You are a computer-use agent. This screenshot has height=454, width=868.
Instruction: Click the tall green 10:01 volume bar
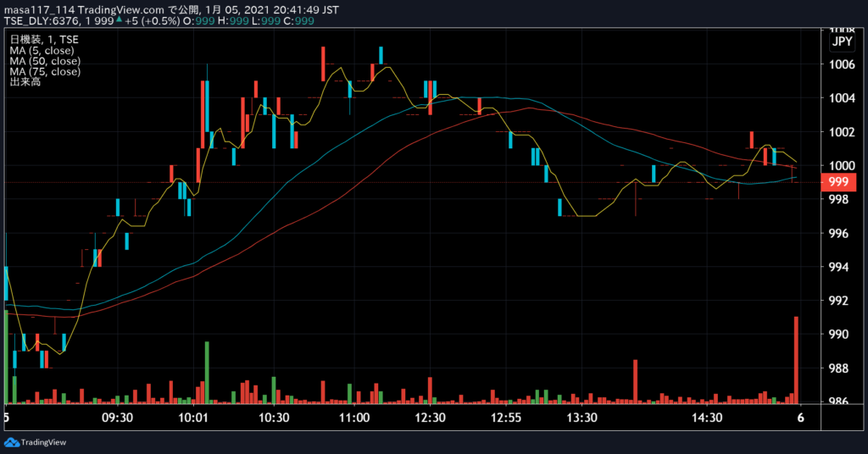click(207, 373)
